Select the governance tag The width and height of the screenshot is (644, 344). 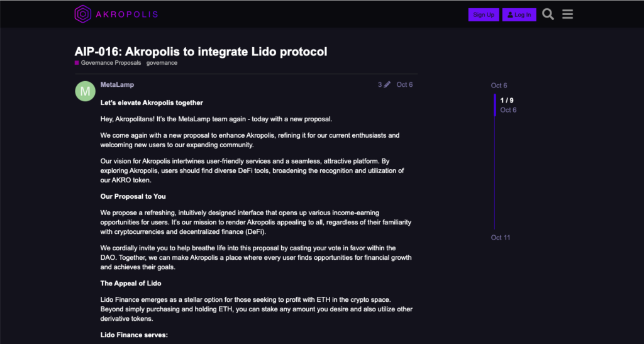[x=162, y=63]
